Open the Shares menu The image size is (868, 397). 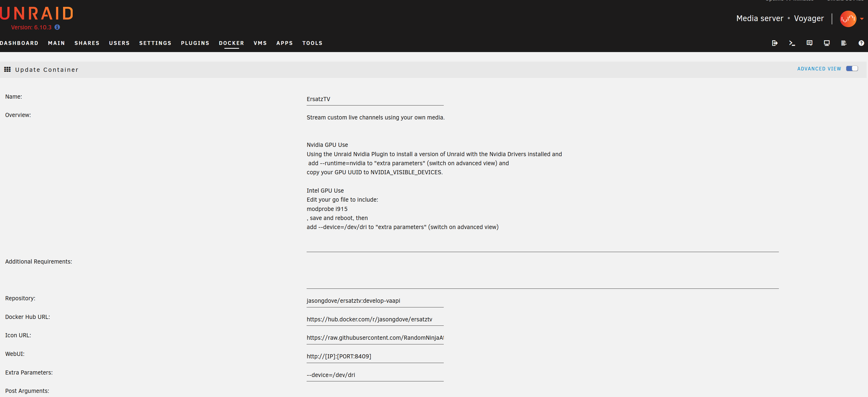pyautogui.click(x=87, y=43)
